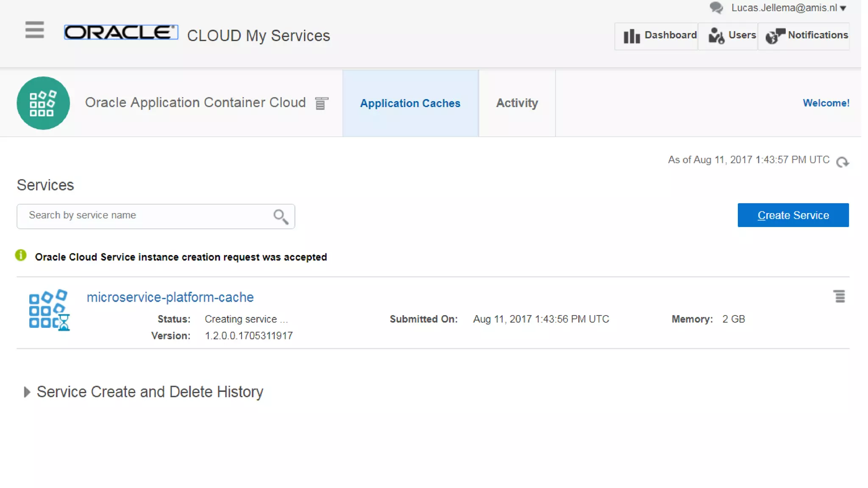This screenshot has height=488, width=868.
Task: Expand Service Create and Delete History
Action: coord(27,392)
